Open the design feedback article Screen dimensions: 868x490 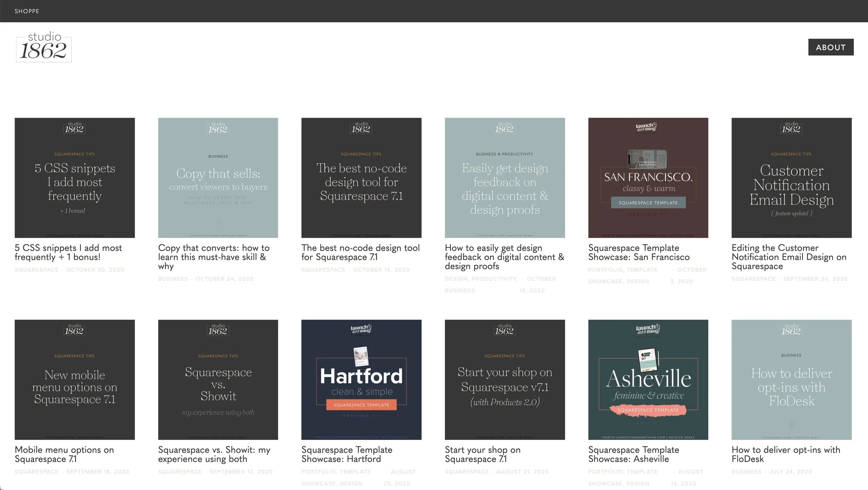tap(504, 257)
